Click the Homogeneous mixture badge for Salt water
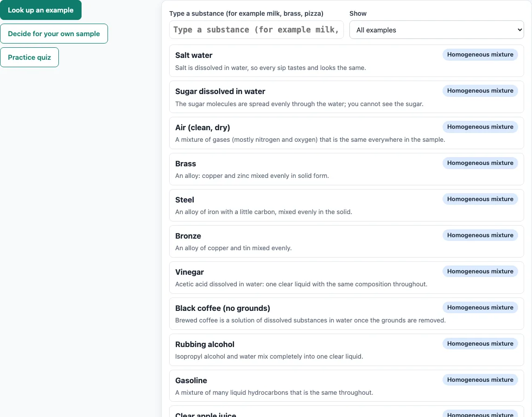The width and height of the screenshot is (532, 417). click(x=480, y=55)
